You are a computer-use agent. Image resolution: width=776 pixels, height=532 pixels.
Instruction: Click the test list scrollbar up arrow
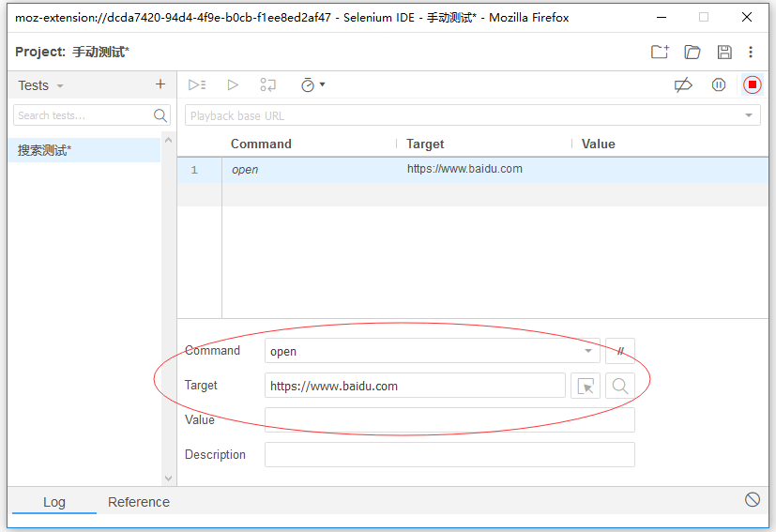click(168, 140)
